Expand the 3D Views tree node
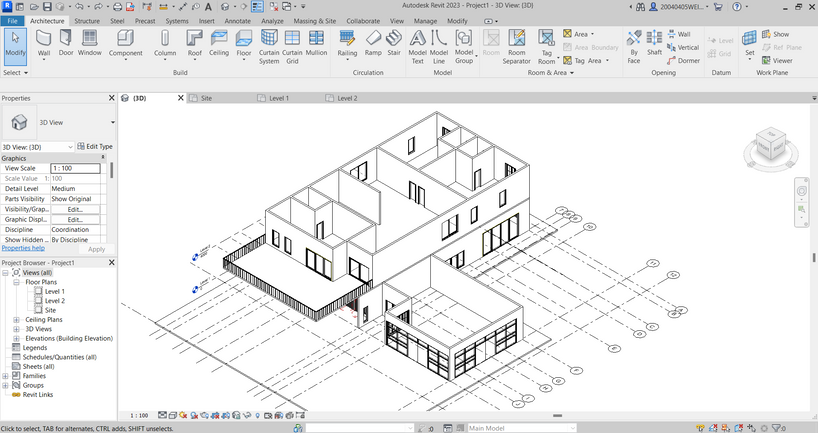 (16, 329)
